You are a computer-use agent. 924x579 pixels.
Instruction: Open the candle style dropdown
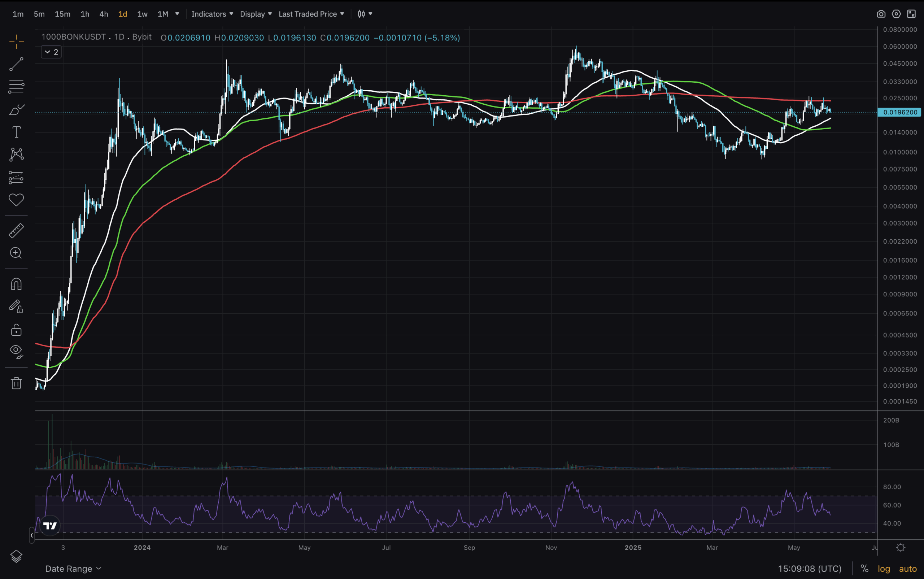[x=364, y=14]
